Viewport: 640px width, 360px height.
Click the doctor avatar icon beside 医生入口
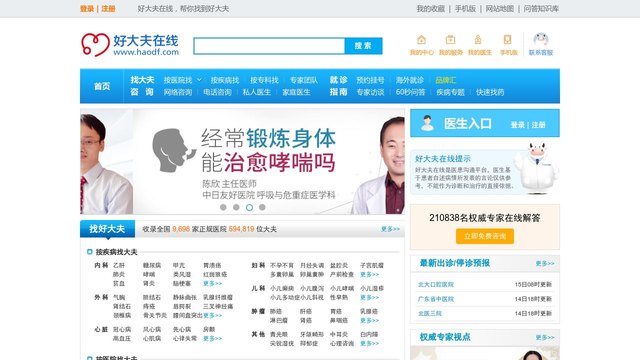[427, 123]
